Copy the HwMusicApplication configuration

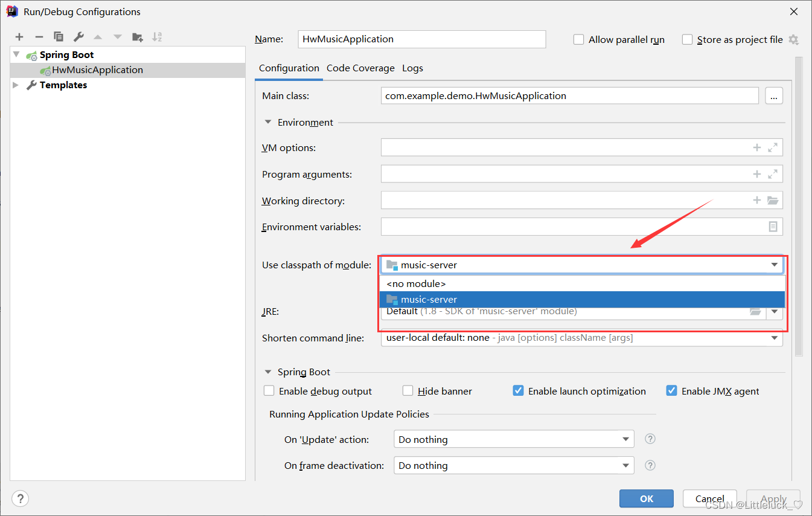59,37
